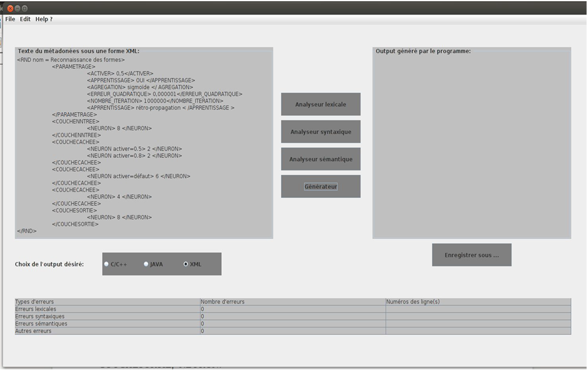Click the Numéros des ligne(s) column header
Viewport: 588px width, 370px height.
click(x=478, y=302)
